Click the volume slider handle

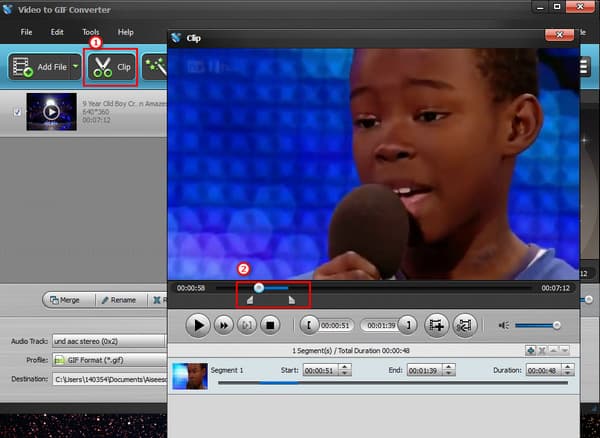point(557,326)
